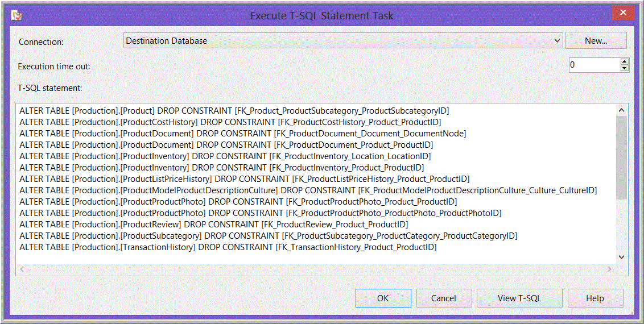Open the Connection dropdown list

(x=557, y=41)
